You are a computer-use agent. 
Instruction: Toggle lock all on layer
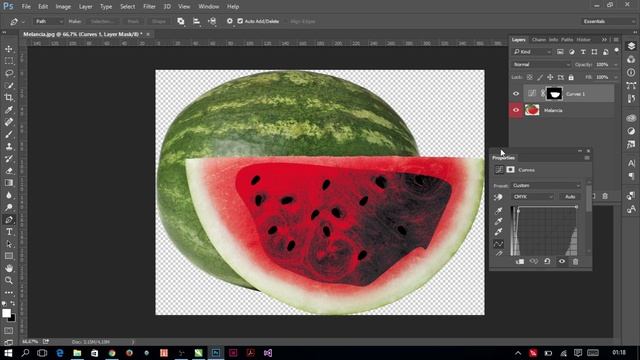[x=571, y=77]
